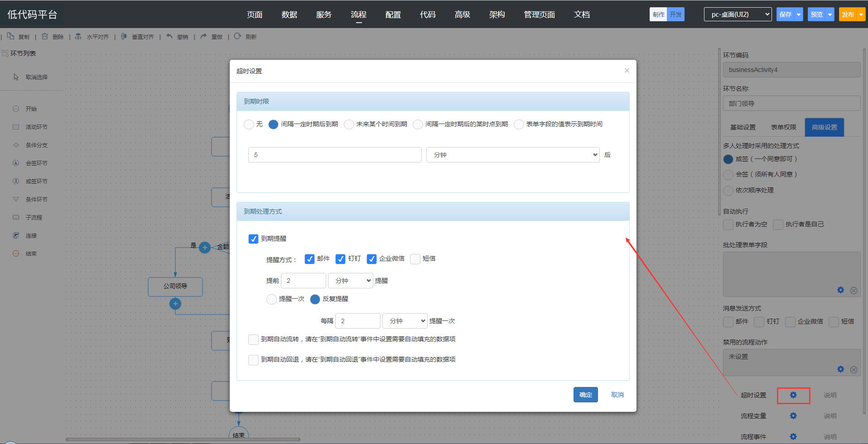Select the 提醒一次 radio option

click(271, 299)
